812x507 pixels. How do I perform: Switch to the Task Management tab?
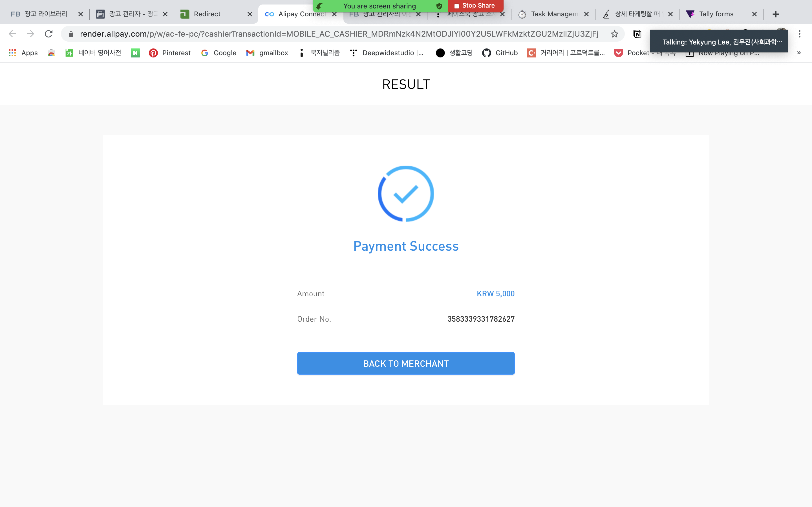pyautogui.click(x=554, y=14)
